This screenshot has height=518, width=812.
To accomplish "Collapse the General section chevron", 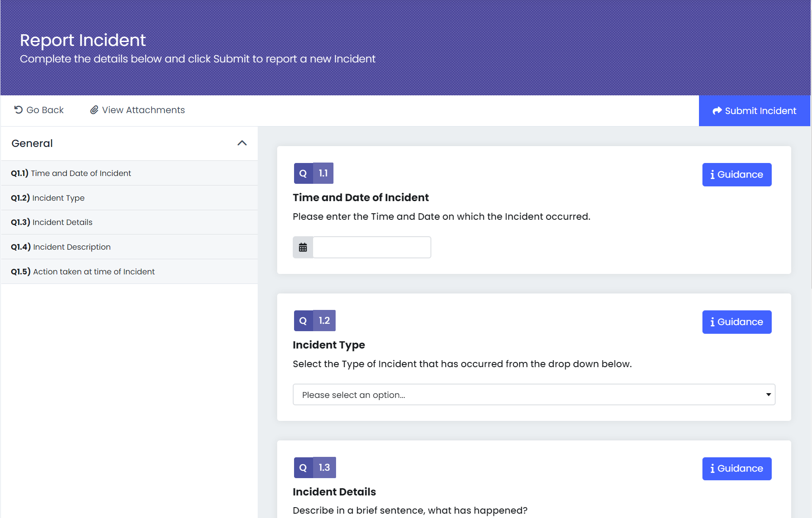I will [242, 143].
